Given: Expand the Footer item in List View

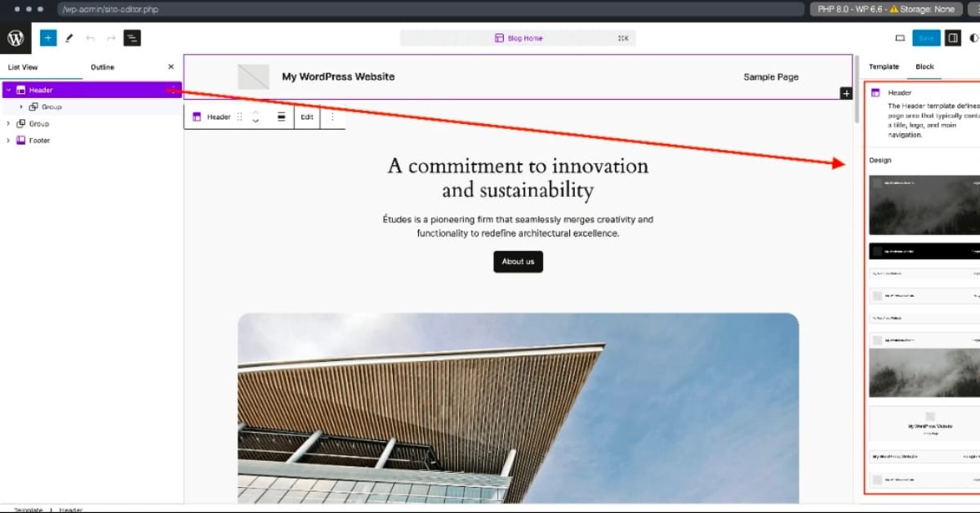Looking at the screenshot, I should tap(8, 141).
